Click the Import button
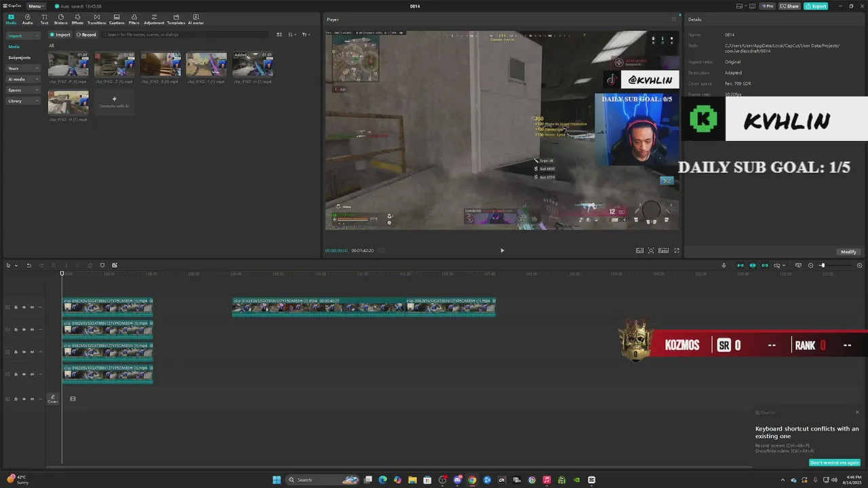The height and width of the screenshot is (488, 868). [x=60, y=35]
